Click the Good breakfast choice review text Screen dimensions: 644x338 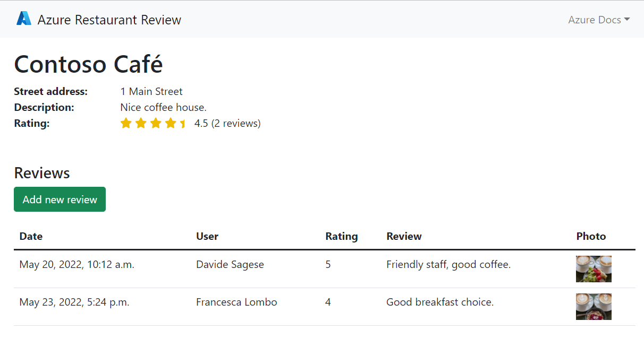440,302
